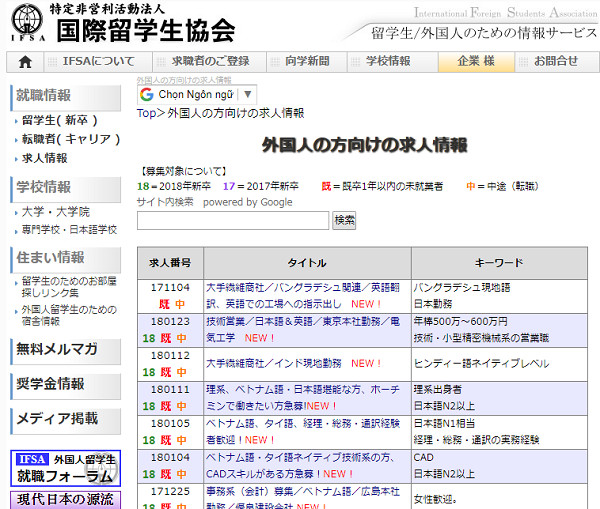Image resolution: width=600 pixels, height=509 pixels.
Task: Click the 就職フォーラム banner image
Action: point(65,467)
